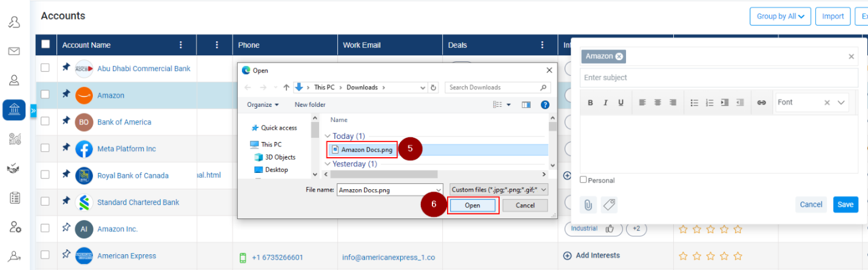
Task: Toggle the select-all checkbox in the table header
Action: click(x=45, y=44)
